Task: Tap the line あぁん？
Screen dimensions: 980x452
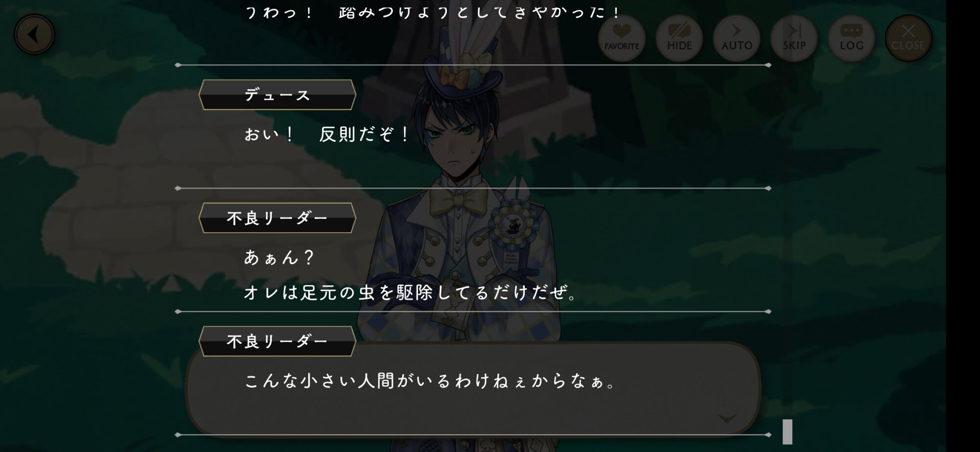Action: (279, 258)
